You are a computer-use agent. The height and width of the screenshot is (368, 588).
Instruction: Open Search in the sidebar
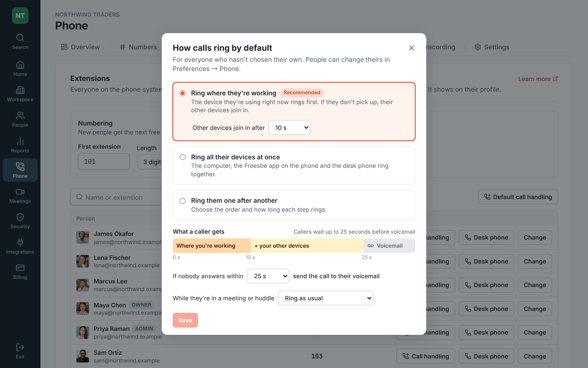pos(20,42)
